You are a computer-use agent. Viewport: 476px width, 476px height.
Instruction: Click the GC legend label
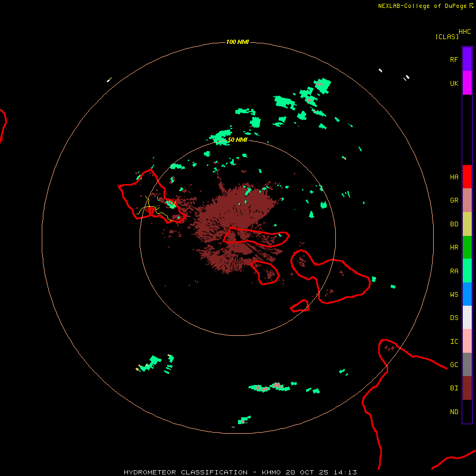point(454,365)
